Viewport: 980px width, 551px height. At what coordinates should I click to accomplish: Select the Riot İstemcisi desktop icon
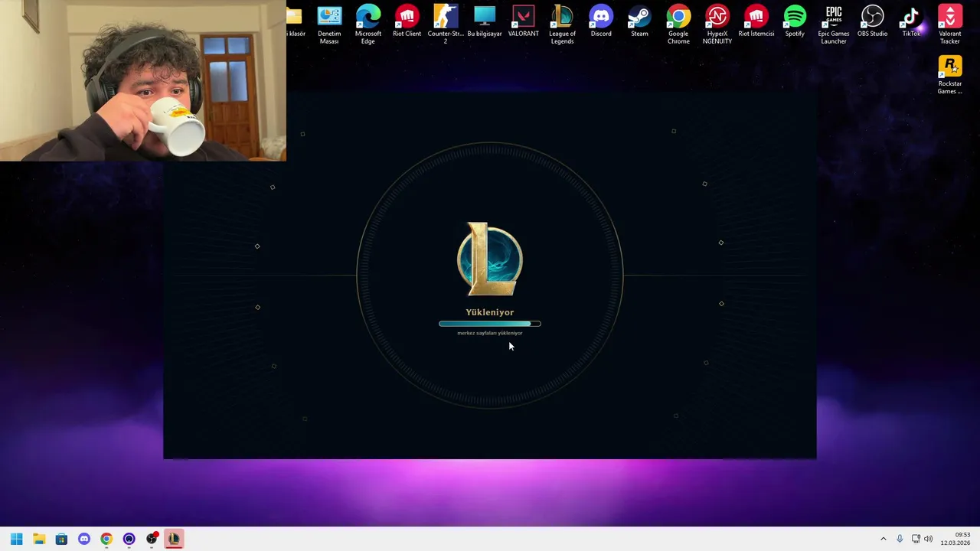pos(756,21)
